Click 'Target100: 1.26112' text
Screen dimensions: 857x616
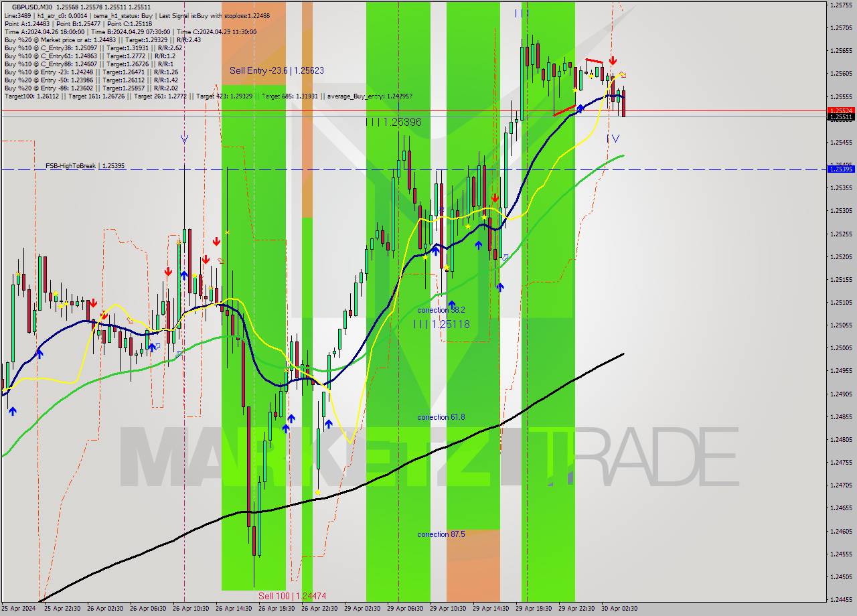(x=31, y=96)
